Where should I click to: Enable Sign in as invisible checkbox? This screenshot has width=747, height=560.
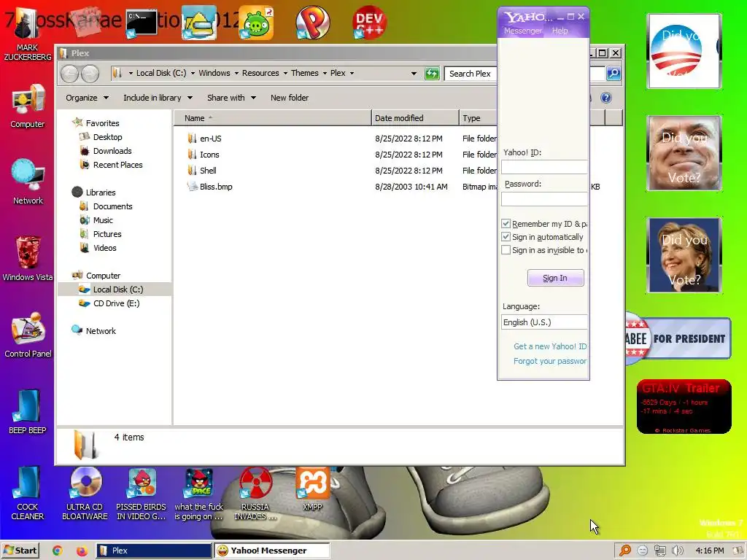point(506,250)
